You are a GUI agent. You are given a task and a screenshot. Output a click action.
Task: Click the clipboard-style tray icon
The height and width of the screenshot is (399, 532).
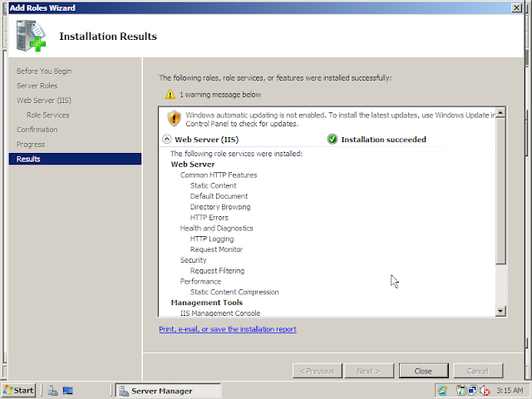[x=461, y=391]
